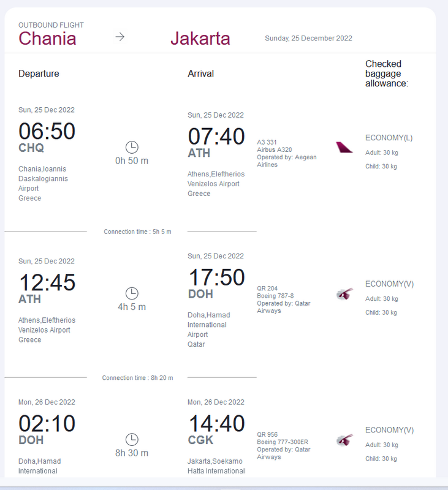
Task: Click the Qatar Airways logo beside QR 204
Action: (x=344, y=294)
